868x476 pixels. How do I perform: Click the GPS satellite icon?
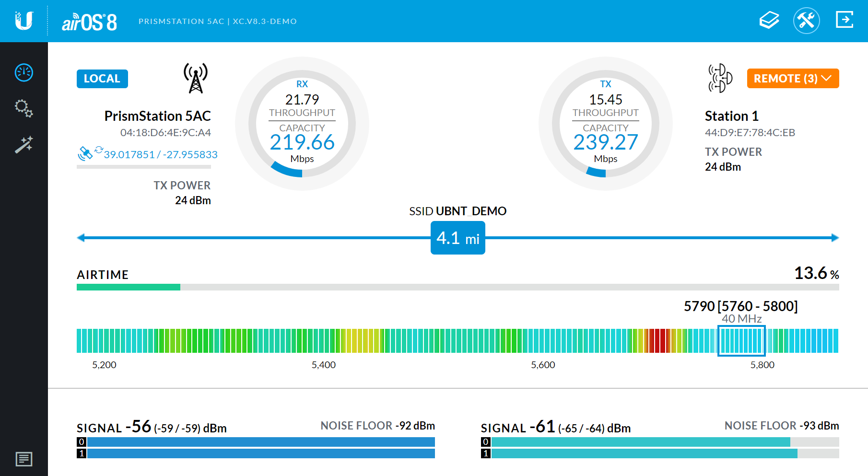[x=85, y=153]
